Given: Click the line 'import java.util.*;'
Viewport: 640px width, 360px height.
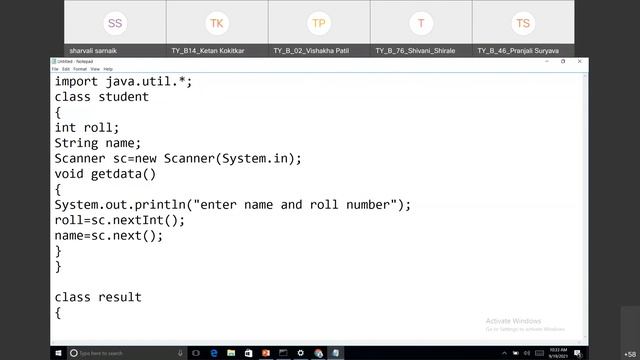Looking at the screenshot, I should coord(123,82).
